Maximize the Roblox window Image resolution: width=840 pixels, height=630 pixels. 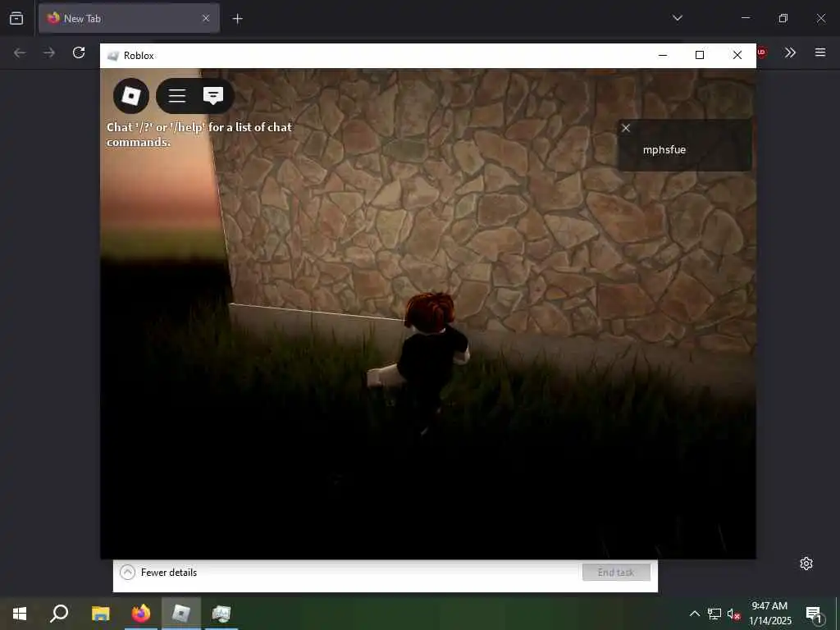[x=700, y=55]
